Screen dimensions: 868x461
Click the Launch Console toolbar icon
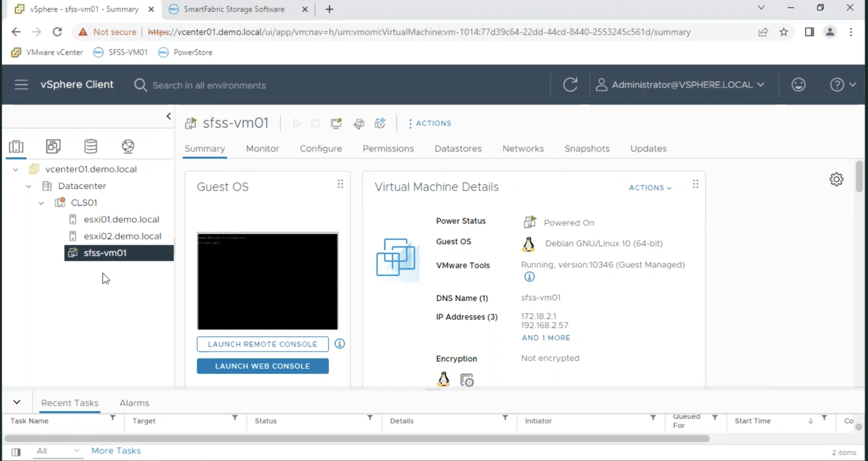(x=336, y=123)
